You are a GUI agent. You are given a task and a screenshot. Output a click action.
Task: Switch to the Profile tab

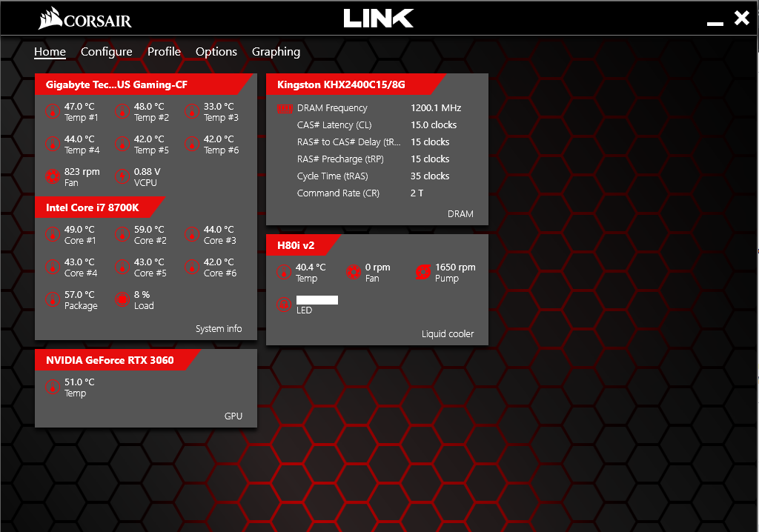click(164, 52)
